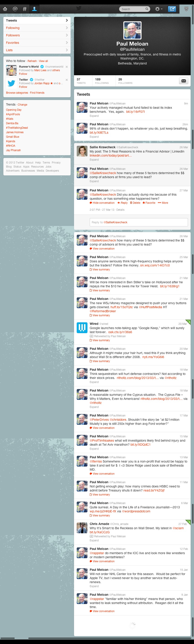The height and width of the screenshot is (644, 194).
Task: Open the list icon at top right
Action: click(x=186, y=9)
